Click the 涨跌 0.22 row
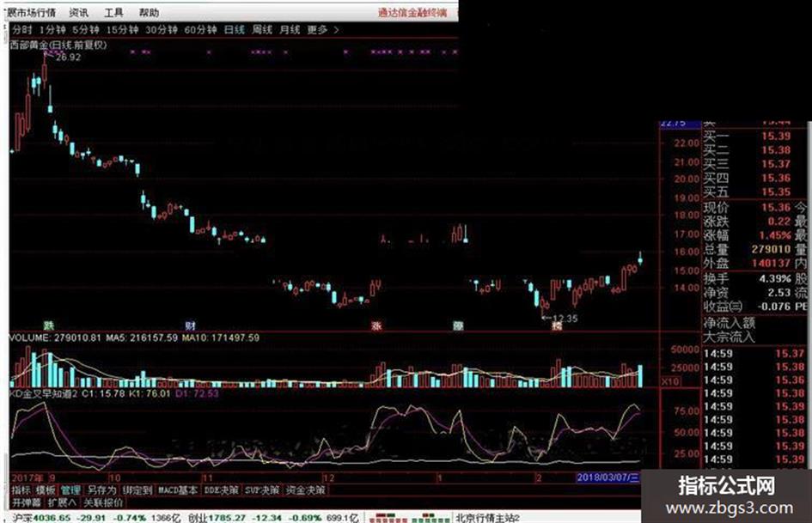 coord(748,222)
